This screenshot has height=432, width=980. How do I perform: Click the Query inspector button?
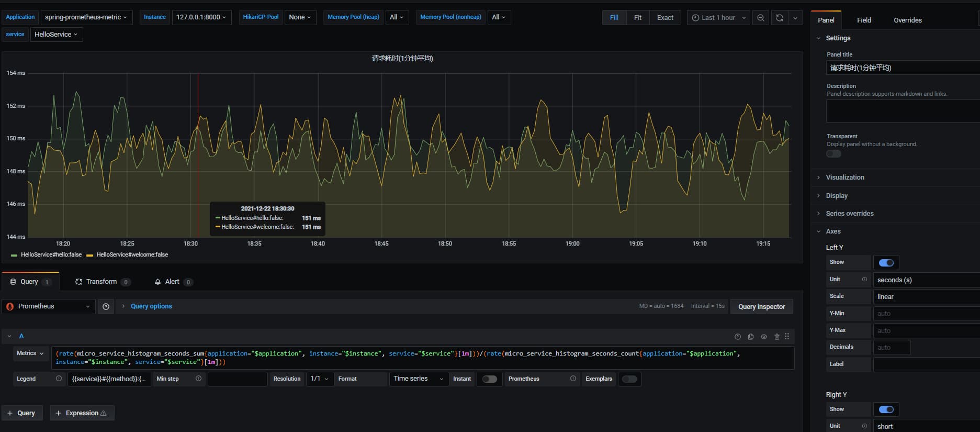761,307
